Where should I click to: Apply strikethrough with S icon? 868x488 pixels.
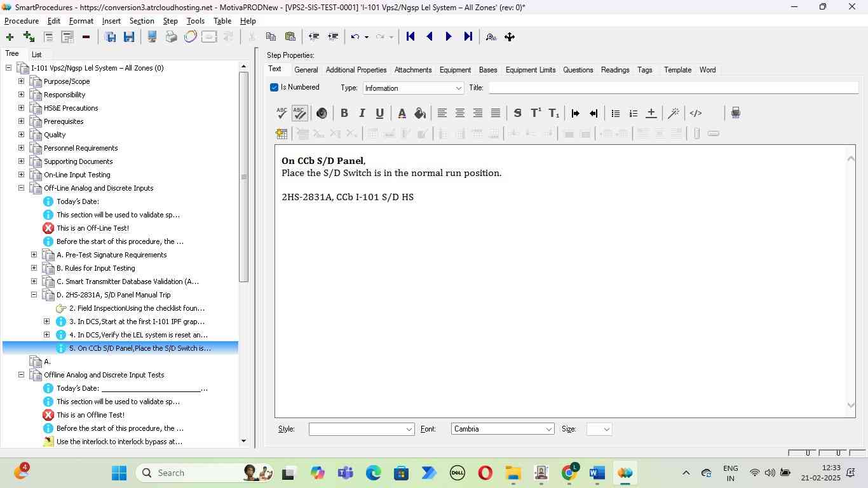[x=517, y=113]
